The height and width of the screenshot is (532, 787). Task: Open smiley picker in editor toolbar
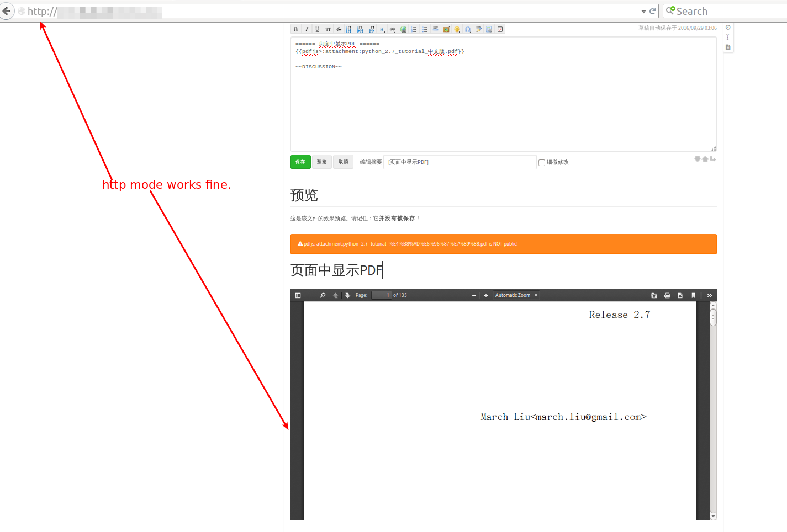coord(457,29)
